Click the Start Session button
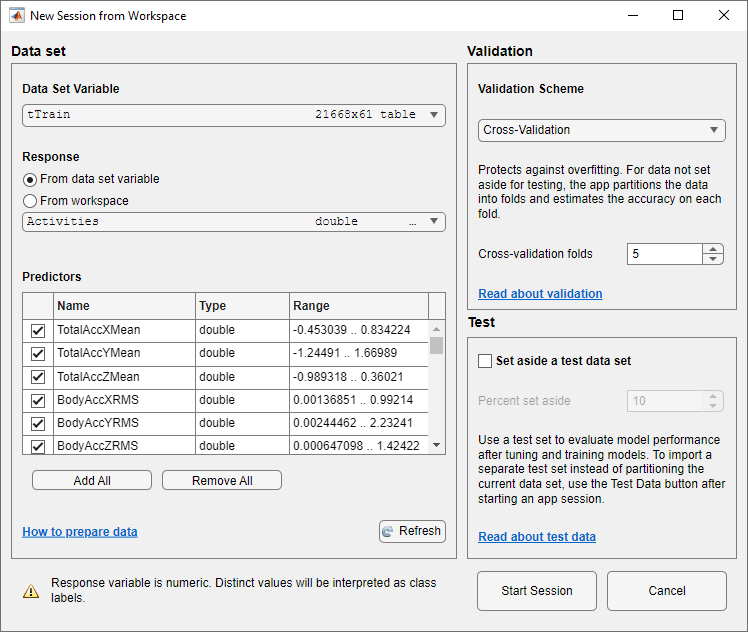This screenshot has height=632, width=748. point(536,591)
